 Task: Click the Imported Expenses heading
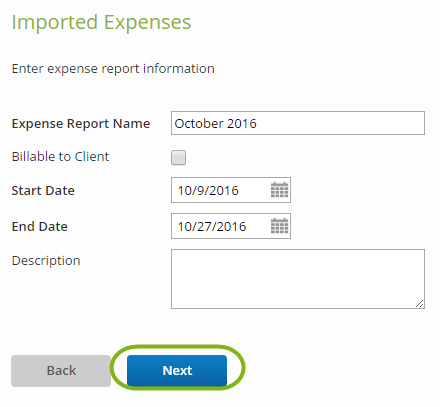tap(101, 23)
